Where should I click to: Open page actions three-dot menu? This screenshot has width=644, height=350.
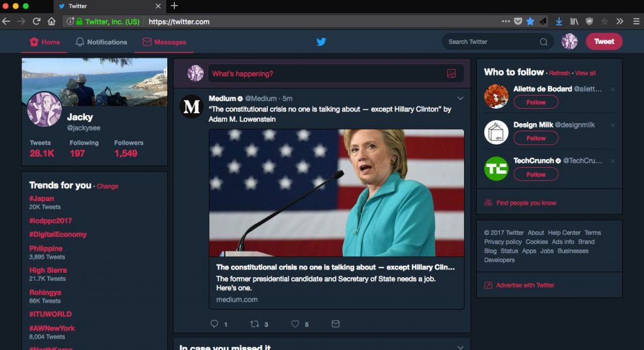point(506,21)
